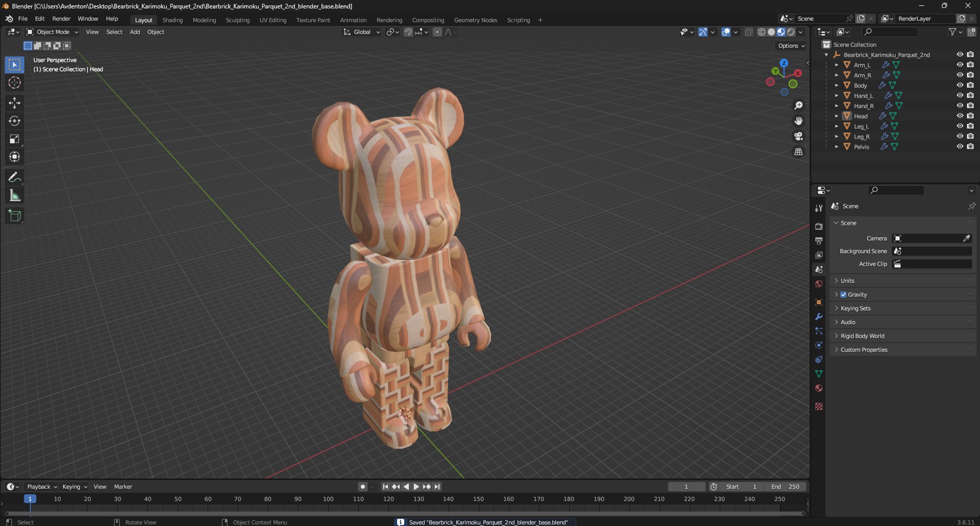Open the Object Mode dropdown

[x=53, y=32]
